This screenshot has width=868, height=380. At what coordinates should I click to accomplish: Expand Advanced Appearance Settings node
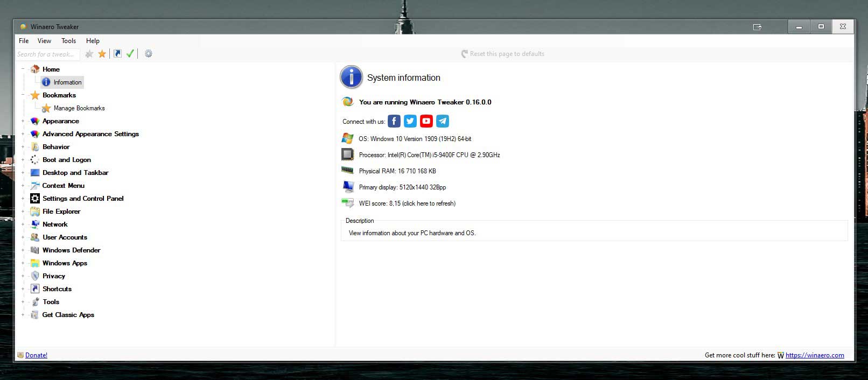[x=23, y=134]
